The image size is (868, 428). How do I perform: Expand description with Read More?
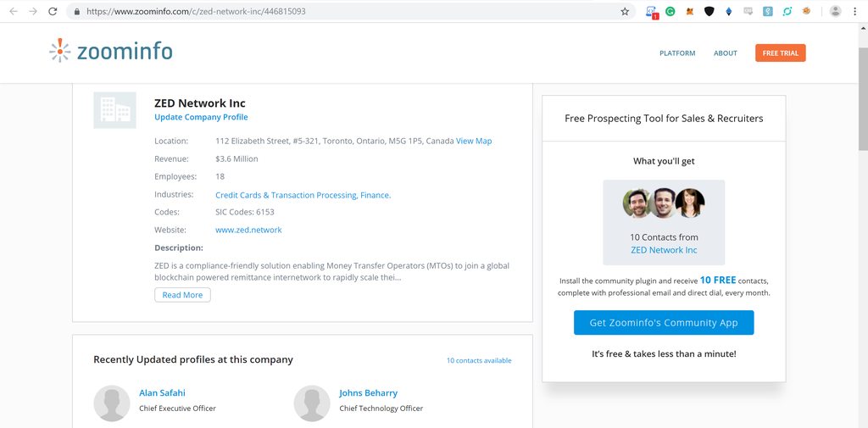(182, 295)
